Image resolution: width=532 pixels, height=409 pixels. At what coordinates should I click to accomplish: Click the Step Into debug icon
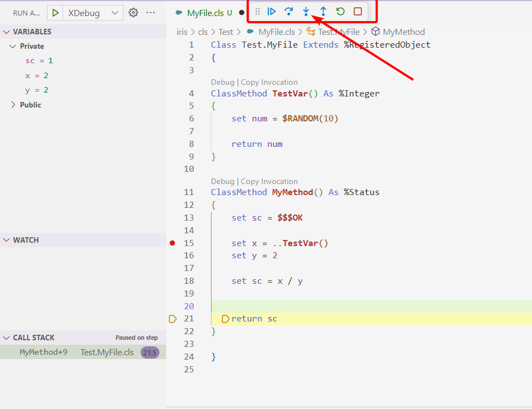click(306, 11)
